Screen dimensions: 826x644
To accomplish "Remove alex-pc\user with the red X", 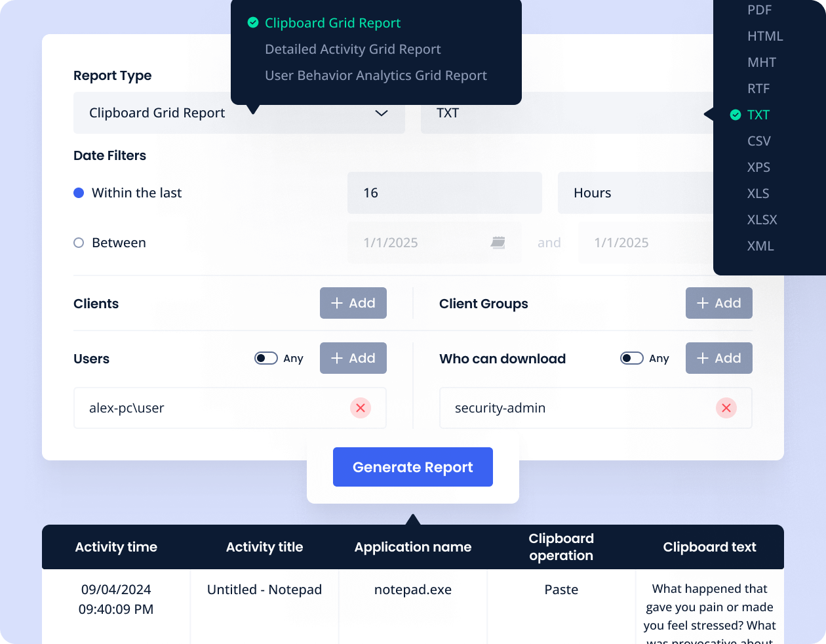I will point(361,408).
